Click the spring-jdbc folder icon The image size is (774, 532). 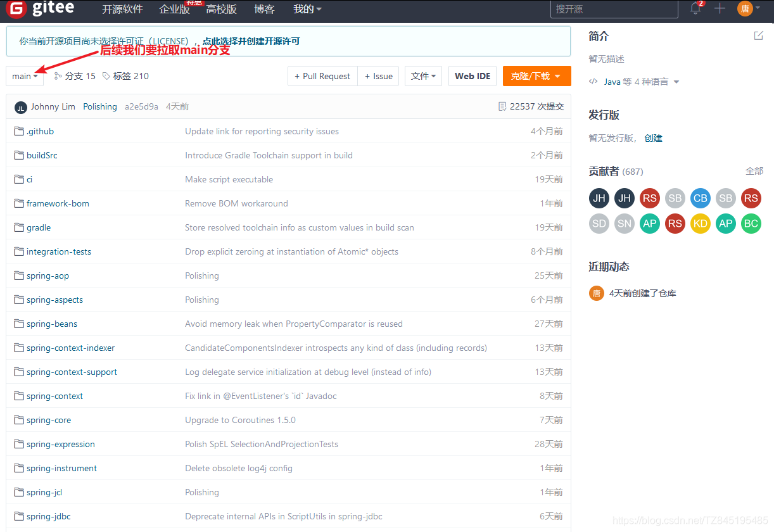point(19,516)
